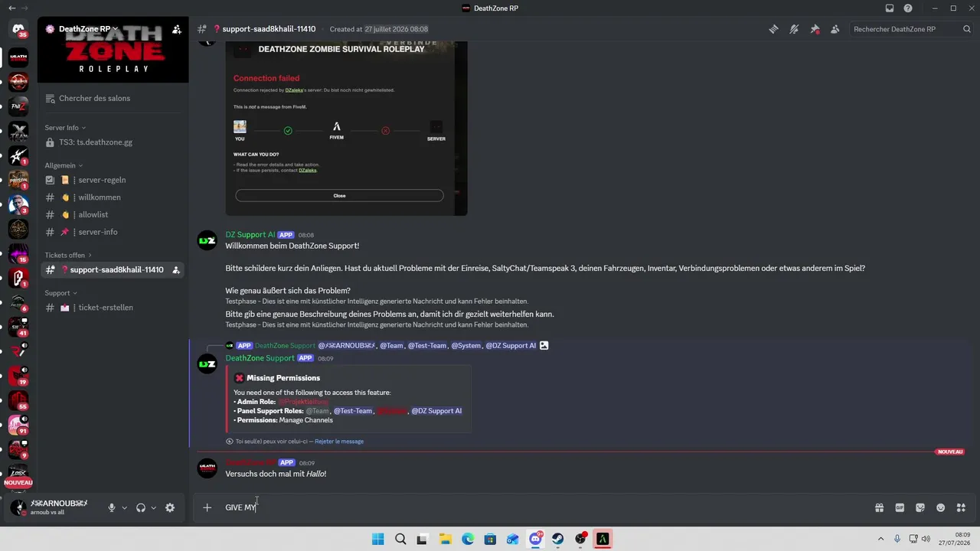Image resolution: width=980 pixels, height=551 pixels.
Task: Click the DZ Support AI avatar
Action: coord(207,240)
